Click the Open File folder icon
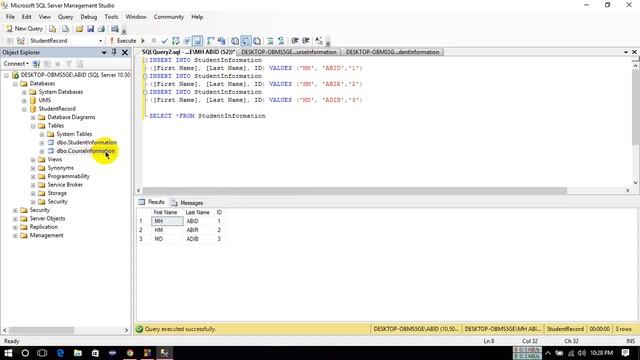This screenshot has width=640, height=360. click(80, 29)
